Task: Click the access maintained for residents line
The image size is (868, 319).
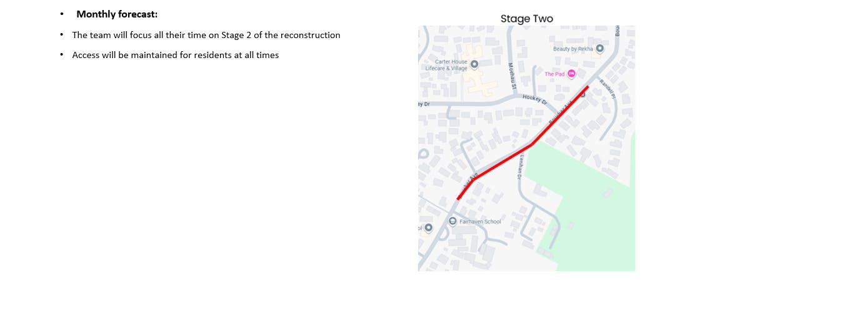Action: point(175,55)
